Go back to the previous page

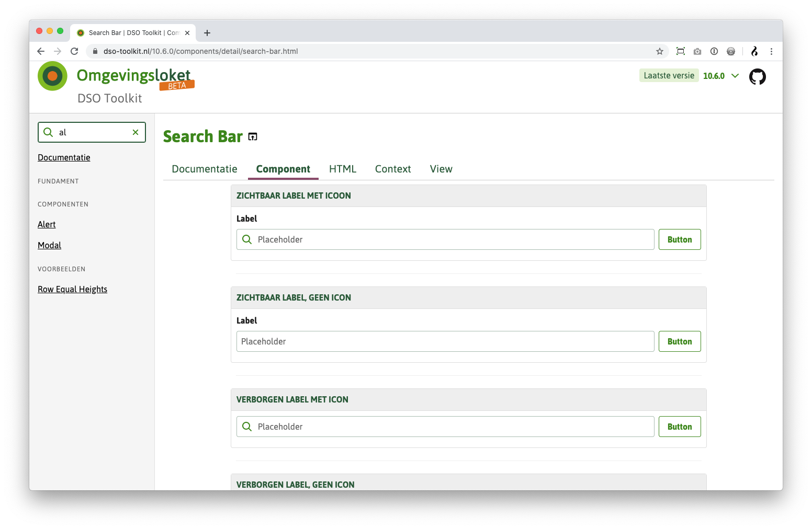click(x=41, y=51)
